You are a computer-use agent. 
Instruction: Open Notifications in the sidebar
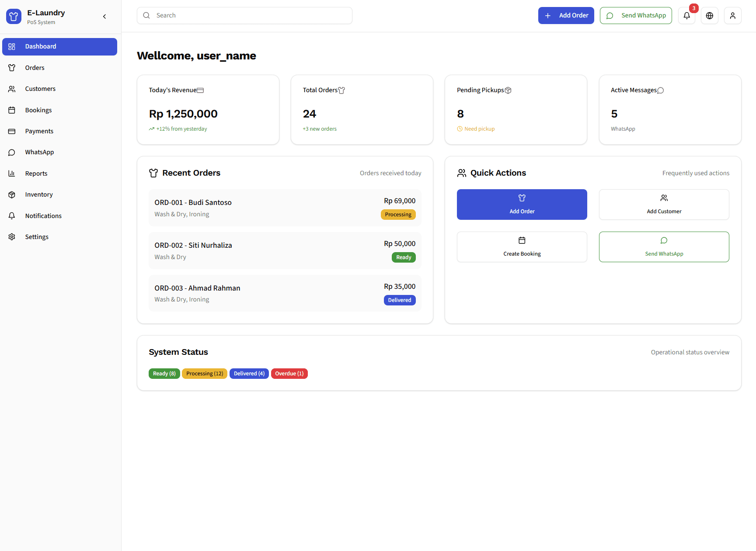pyautogui.click(x=59, y=216)
